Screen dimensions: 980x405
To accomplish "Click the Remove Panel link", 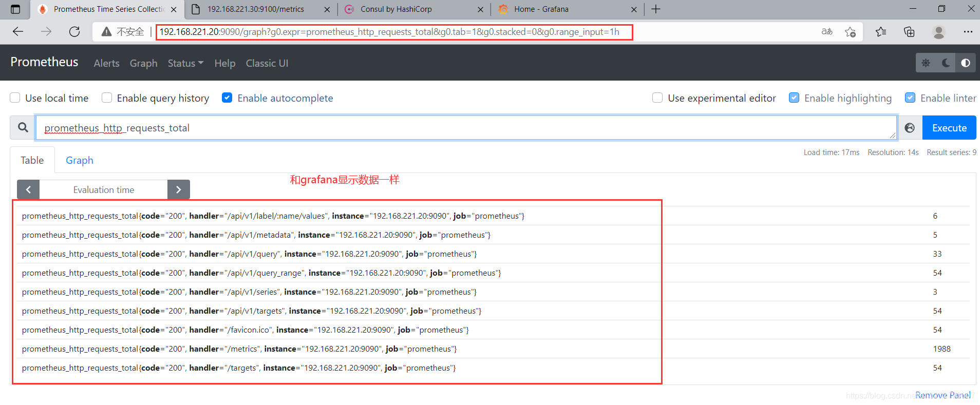I will [943, 395].
